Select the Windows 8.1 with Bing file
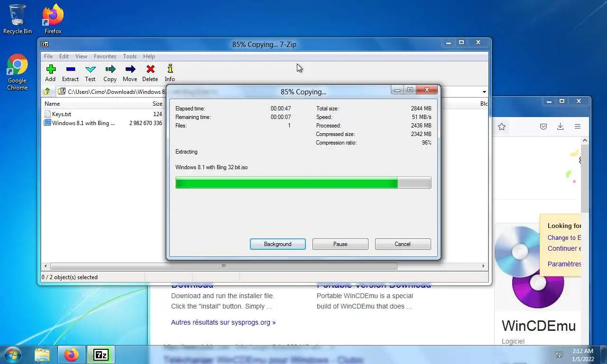The image size is (607, 364). click(83, 123)
